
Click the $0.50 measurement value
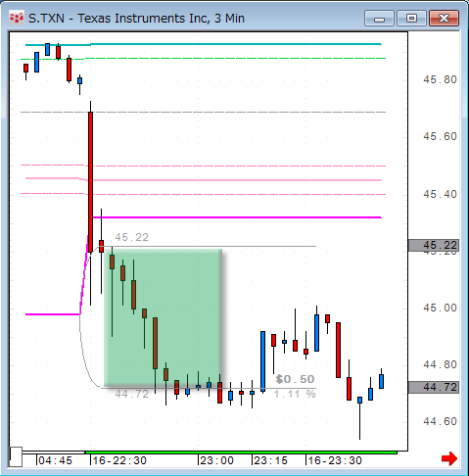295,379
